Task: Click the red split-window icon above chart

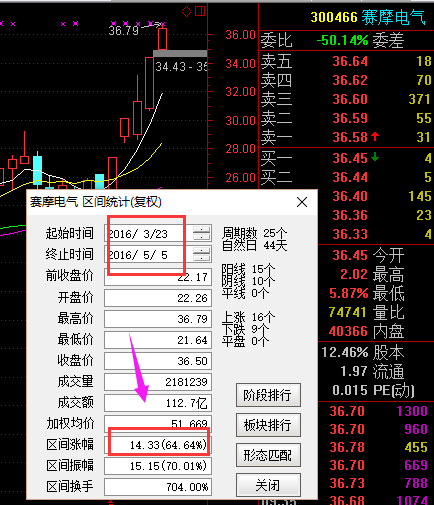Action: click(200, 11)
